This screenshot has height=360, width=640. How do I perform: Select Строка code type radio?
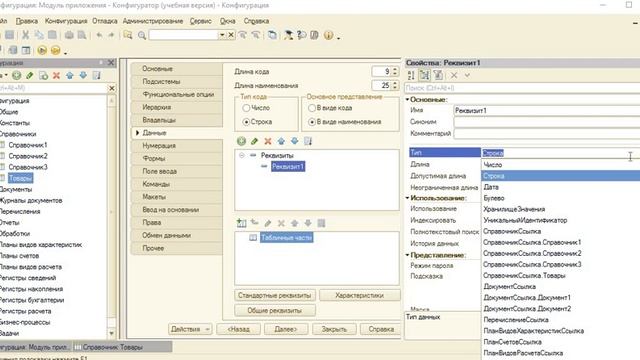coord(246,122)
